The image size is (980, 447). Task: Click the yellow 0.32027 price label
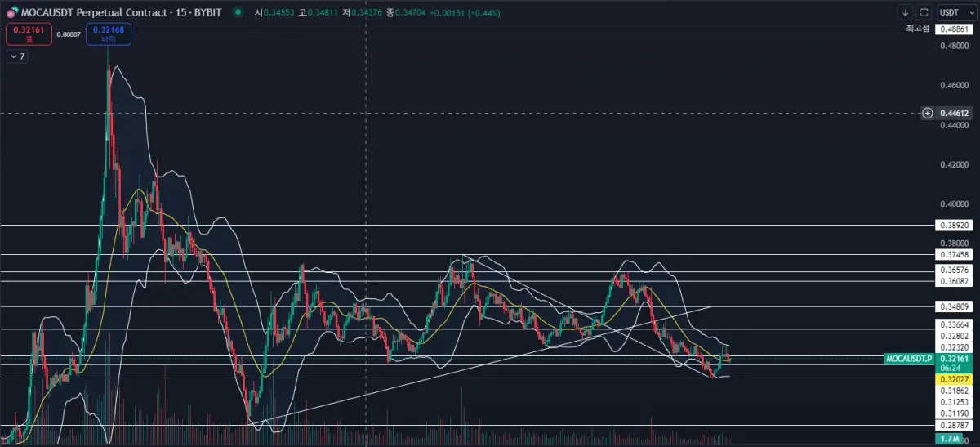point(955,378)
